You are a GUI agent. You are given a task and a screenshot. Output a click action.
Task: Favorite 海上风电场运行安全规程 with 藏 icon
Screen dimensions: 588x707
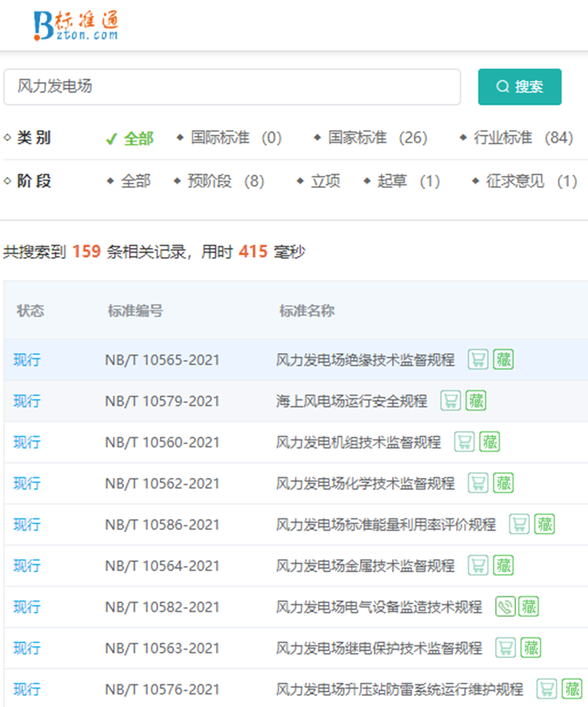[x=476, y=401]
